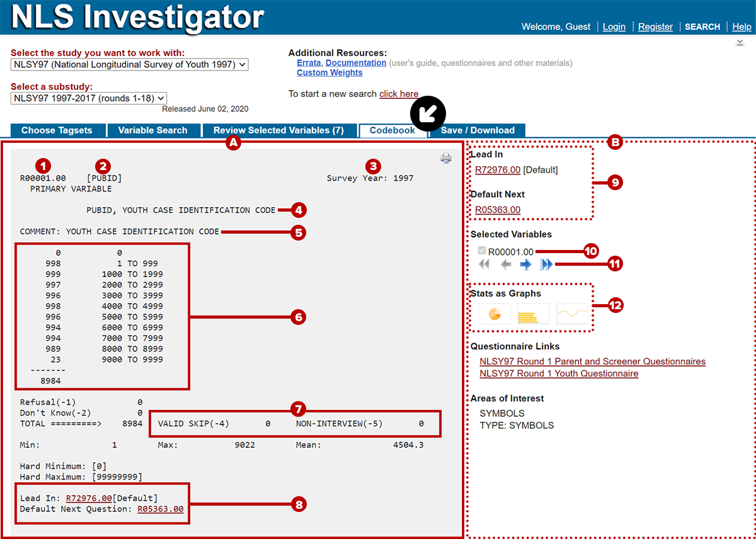Screen dimensions: 756x551
Task: Show stats as a pie chart
Action: pos(494,314)
